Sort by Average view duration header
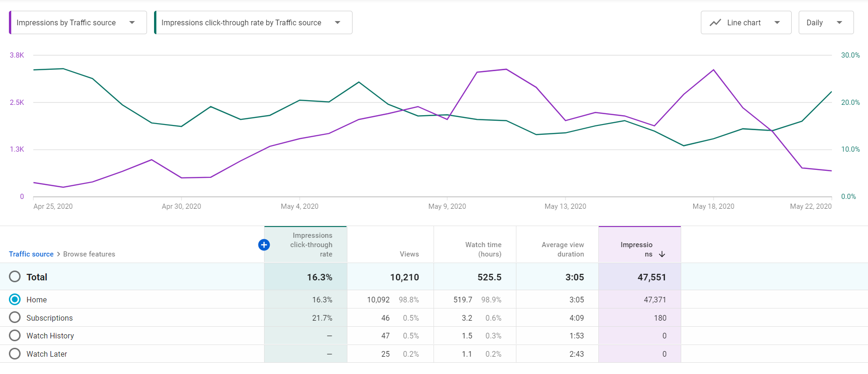Image resolution: width=868 pixels, height=374 pixels. tap(562, 249)
